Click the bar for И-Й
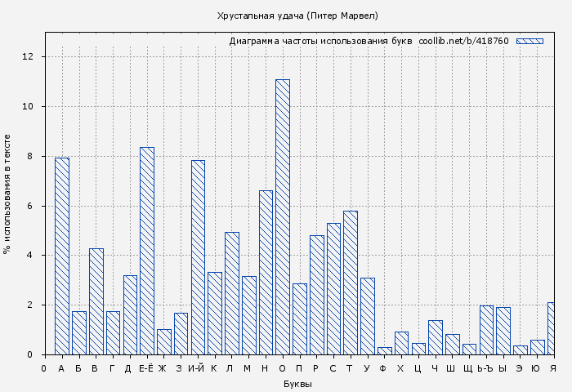572x392 pixels. tap(198, 257)
